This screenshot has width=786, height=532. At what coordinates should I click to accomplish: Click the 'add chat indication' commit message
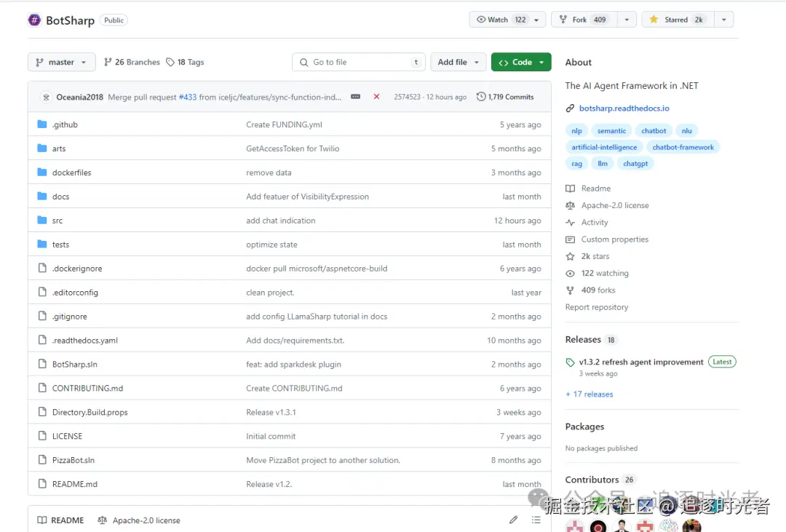[x=281, y=221]
